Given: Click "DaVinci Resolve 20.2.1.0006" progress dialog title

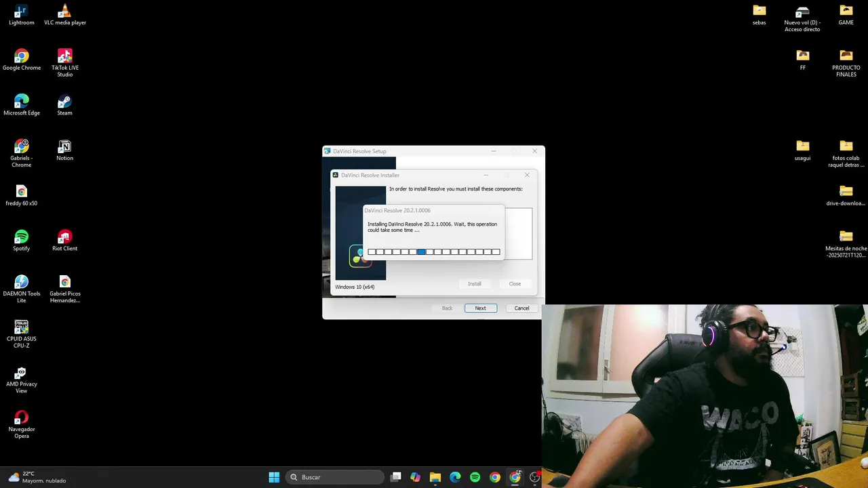Looking at the screenshot, I should 397,211.
